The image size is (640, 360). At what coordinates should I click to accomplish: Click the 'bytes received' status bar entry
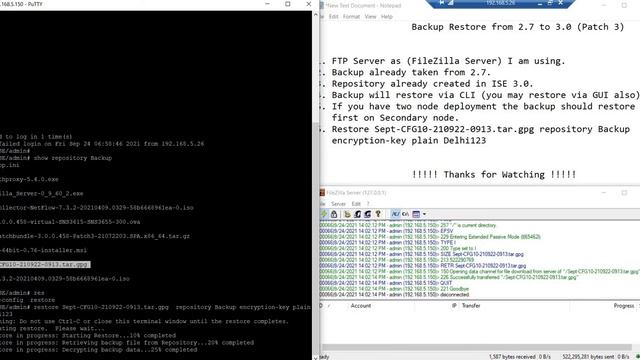(520, 357)
